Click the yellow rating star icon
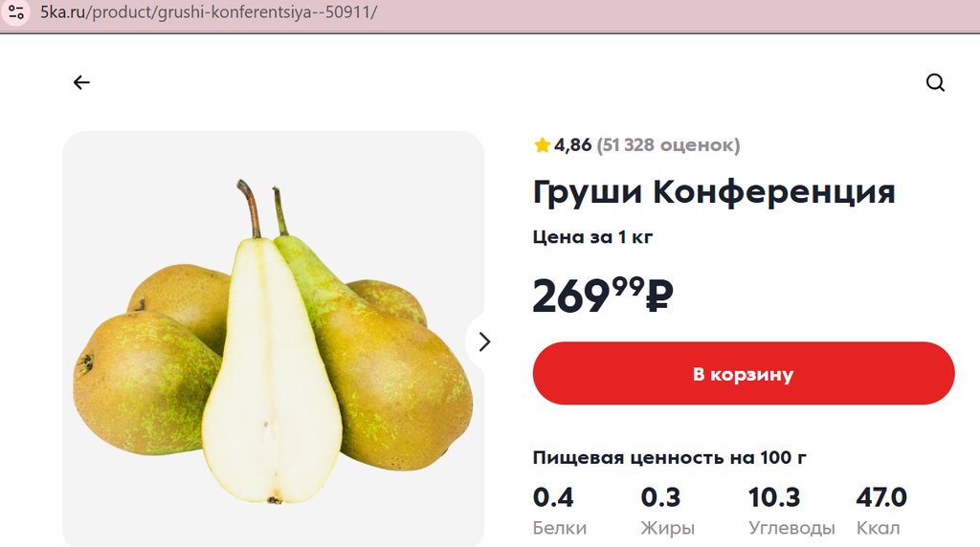 [542, 144]
